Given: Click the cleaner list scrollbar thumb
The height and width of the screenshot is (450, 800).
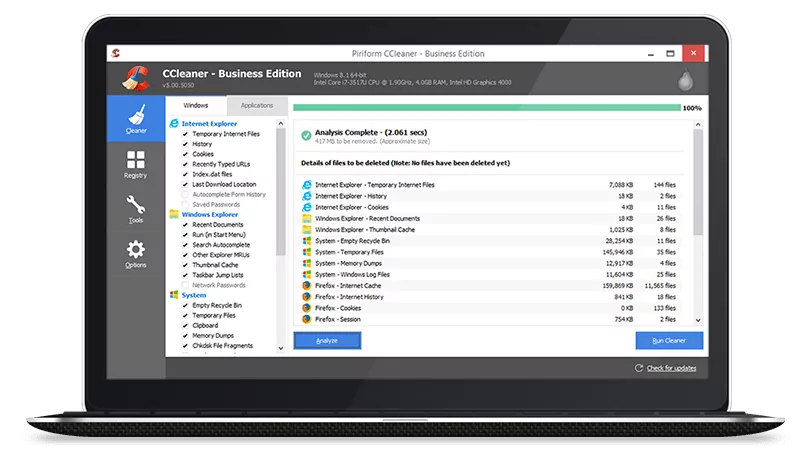Looking at the screenshot, I should coord(281,192).
